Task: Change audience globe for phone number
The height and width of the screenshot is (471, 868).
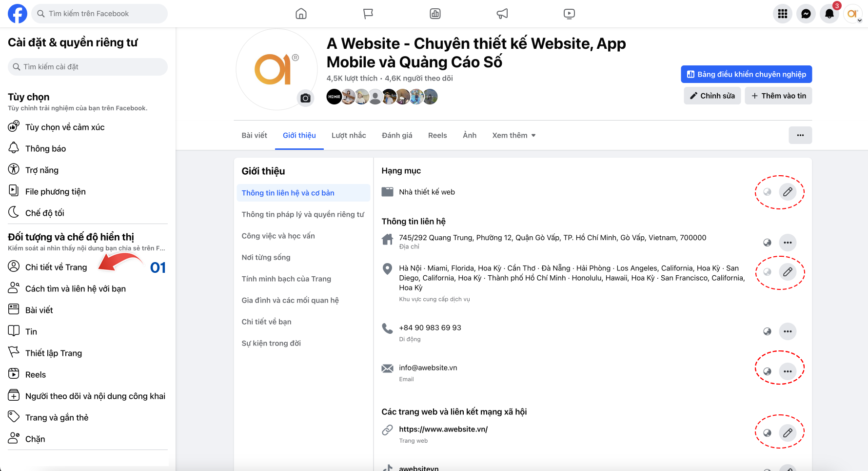Action: [x=767, y=331]
